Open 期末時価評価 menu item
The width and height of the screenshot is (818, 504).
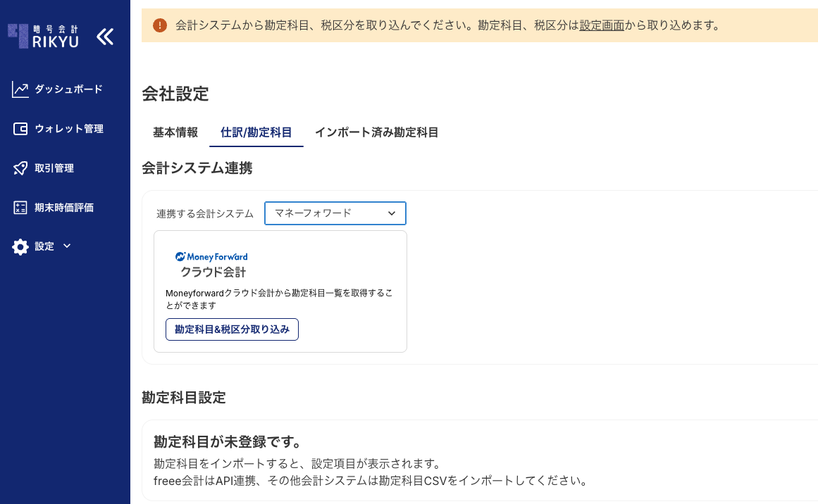coord(64,208)
